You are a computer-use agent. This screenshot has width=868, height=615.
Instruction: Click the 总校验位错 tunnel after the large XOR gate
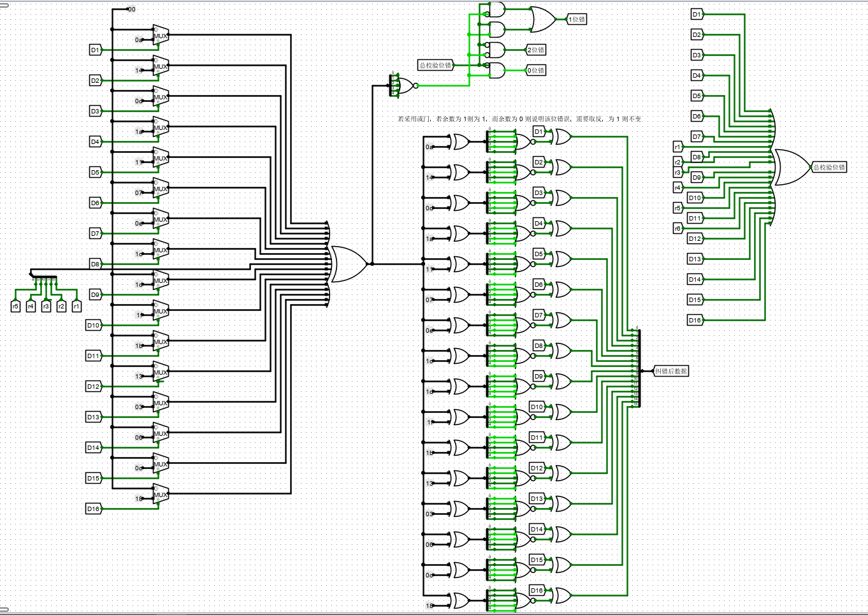coord(829,167)
